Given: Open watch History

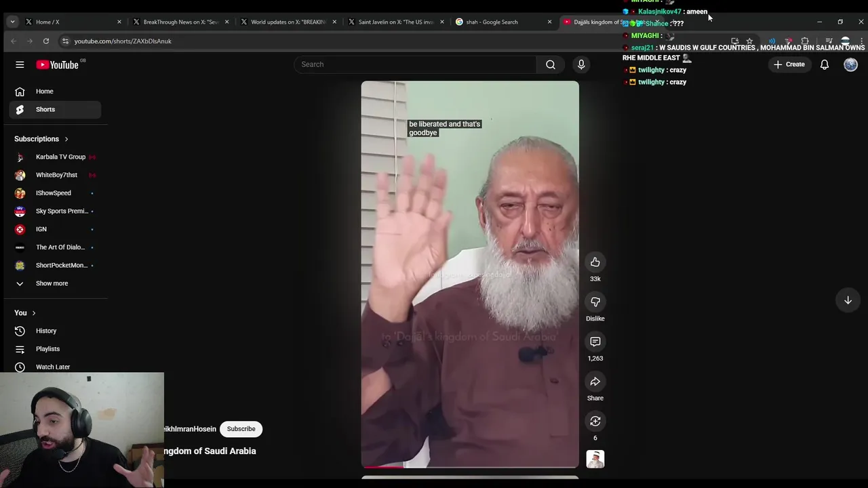Looking at the screenshot, I should [55, 331].
